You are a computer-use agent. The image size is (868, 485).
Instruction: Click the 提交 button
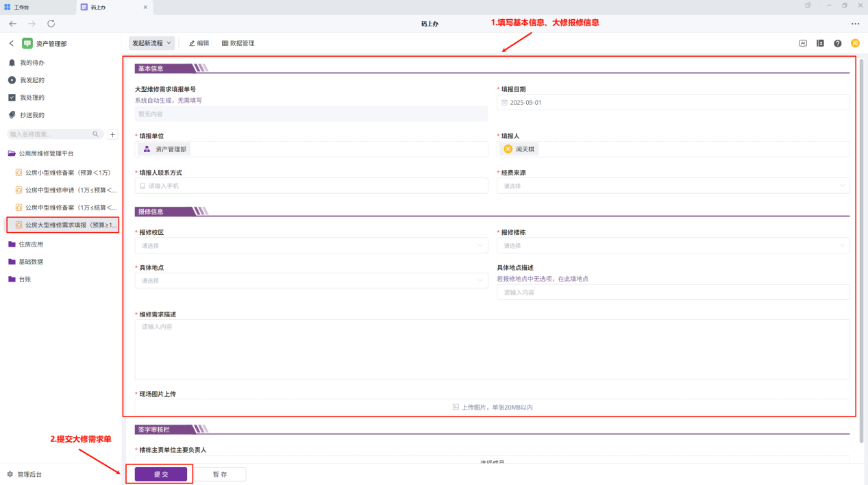pos(161,474)
